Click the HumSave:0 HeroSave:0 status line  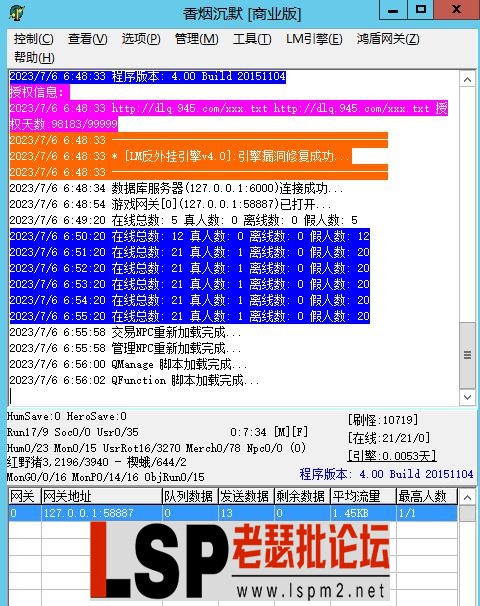coord(67,417)
